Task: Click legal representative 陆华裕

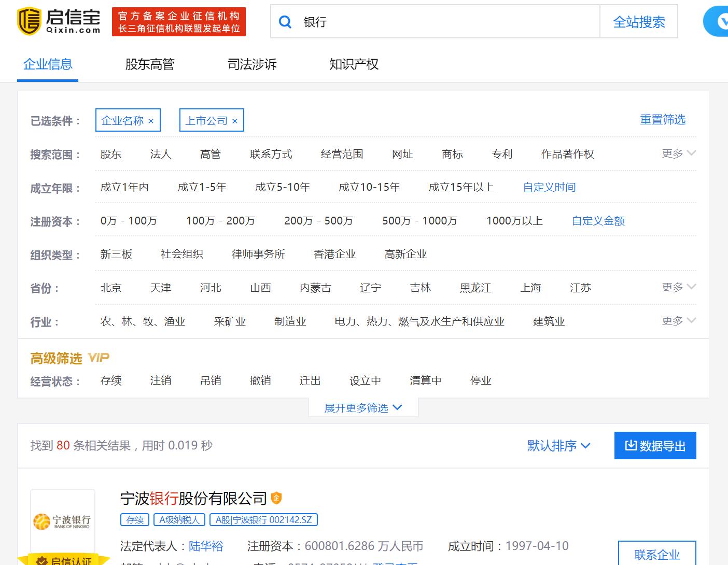Action: click(x=206, y=546)
